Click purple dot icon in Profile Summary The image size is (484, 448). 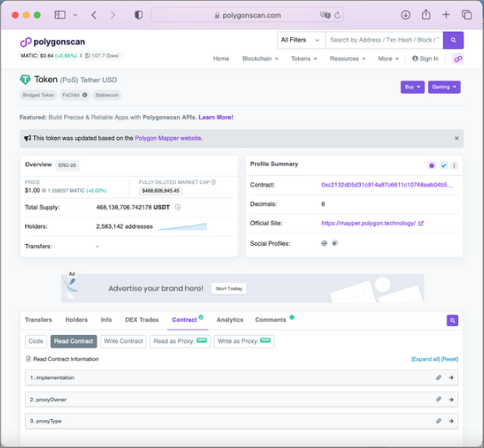click(x=432, y=166)
